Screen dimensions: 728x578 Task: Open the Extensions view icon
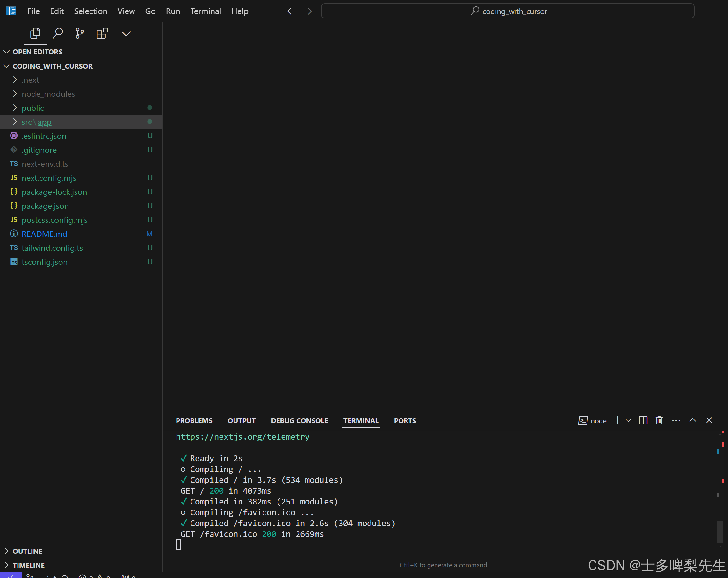[102, 33]
